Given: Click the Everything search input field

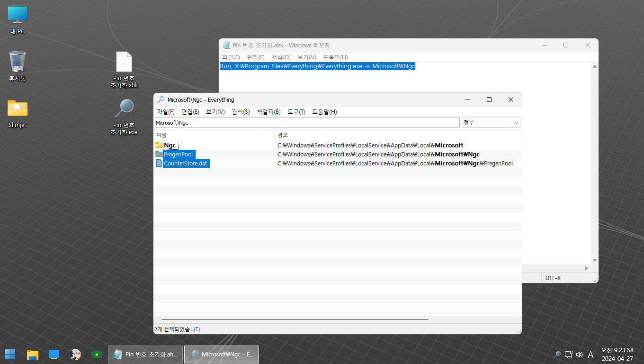Looking at the screenshot, I should point(307,122).
